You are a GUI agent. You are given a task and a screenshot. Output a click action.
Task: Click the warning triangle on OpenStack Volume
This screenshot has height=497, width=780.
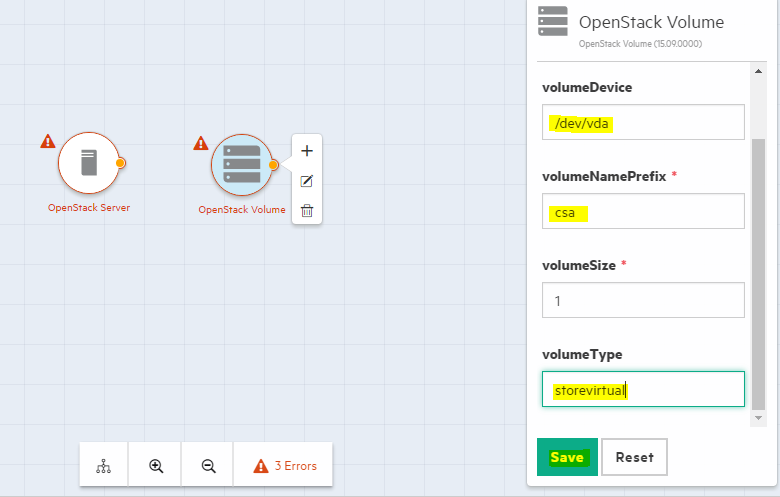200,143
